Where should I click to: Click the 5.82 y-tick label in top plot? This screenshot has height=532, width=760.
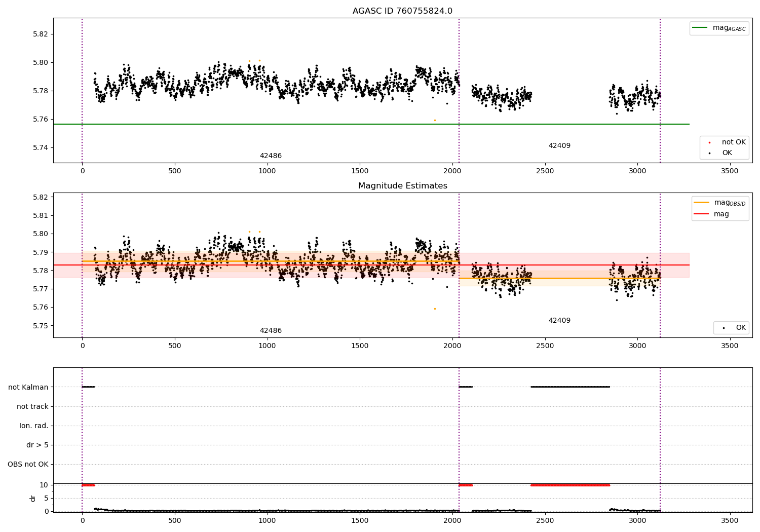click(x=40, y=34)
